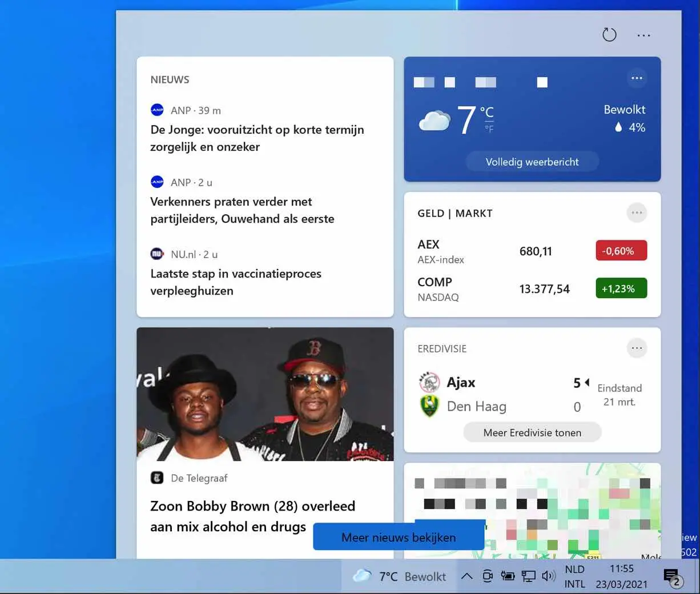This screenshot has height=594, width=700.
Task: Click the De Telegraaf source icon
Action: click(157, 477)
